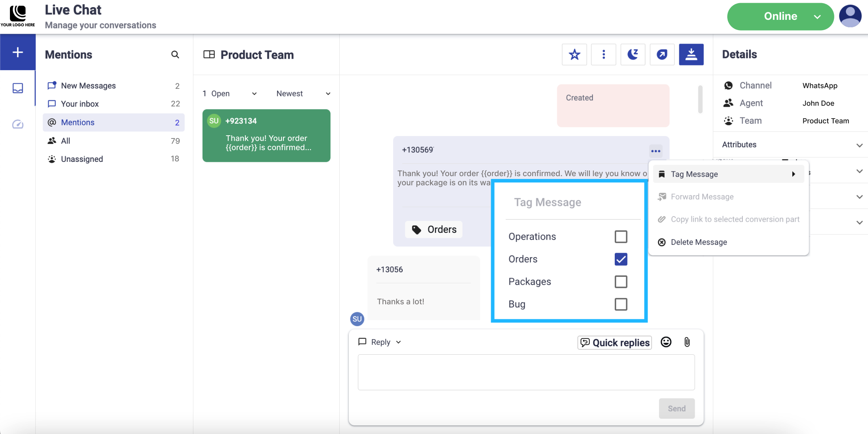Click the Send button
The image size is (868, 434).
pyautogui.click(x=676, y=408)
